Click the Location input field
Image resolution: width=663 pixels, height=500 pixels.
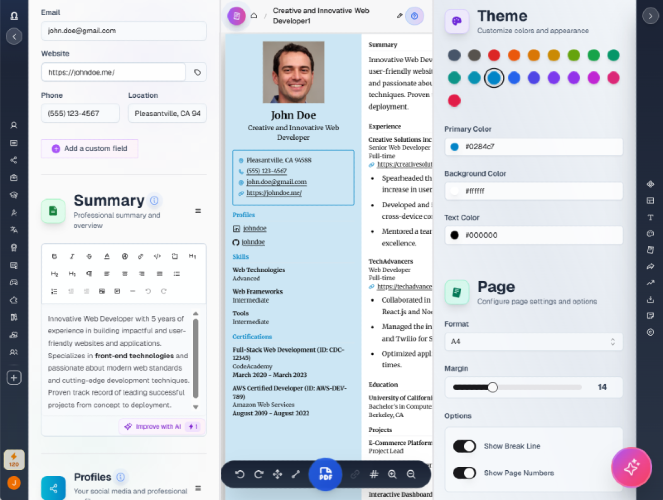click(x=167, y=113)
